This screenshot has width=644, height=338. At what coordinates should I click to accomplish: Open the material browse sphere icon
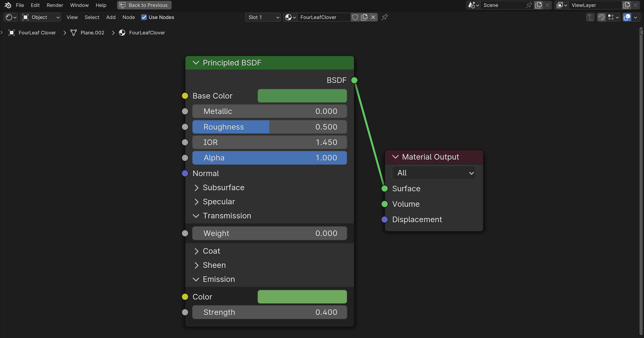[290, 17]
